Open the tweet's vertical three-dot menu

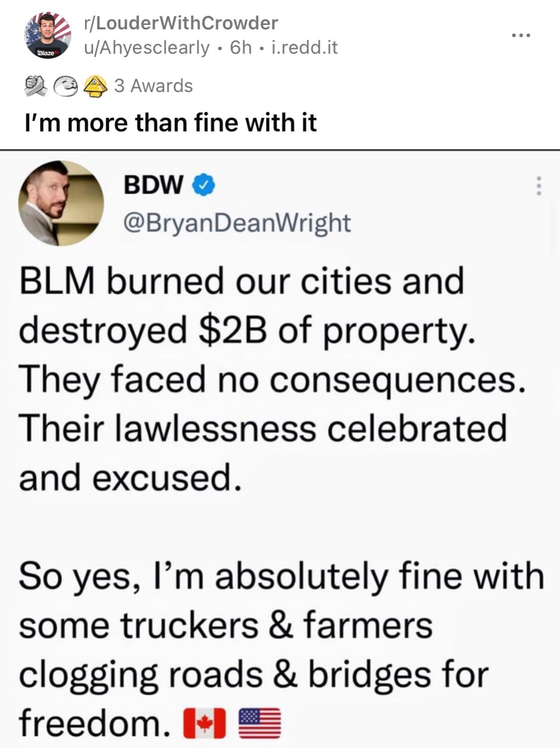pos(539,186)
